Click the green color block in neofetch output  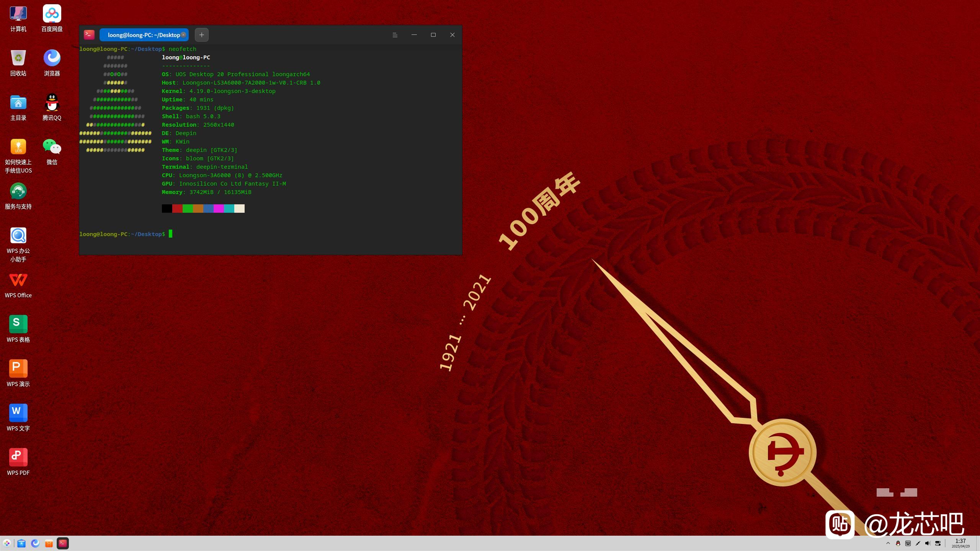click(x=188, y=209)
